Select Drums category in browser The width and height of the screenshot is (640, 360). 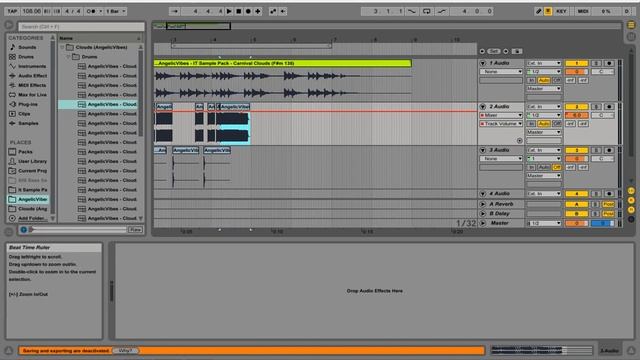tap(26, 57)
